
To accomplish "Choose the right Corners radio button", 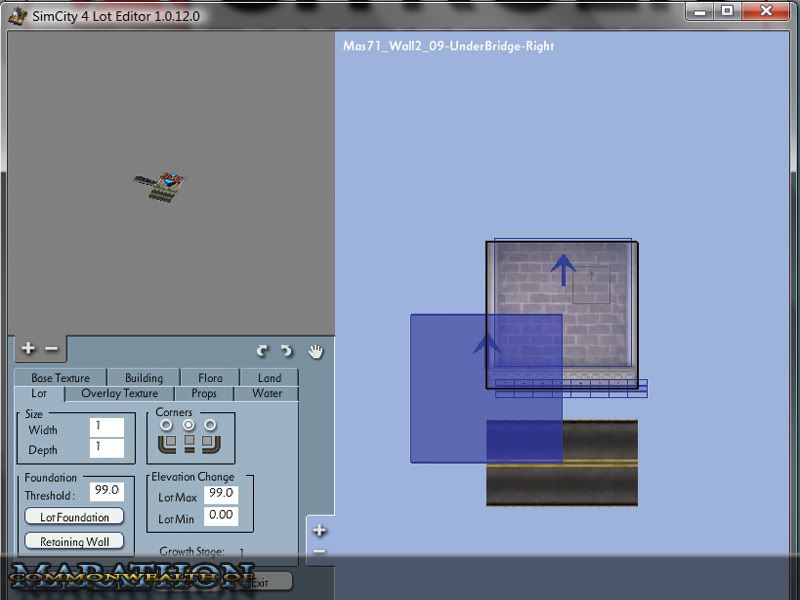I will pyautogui.click(x=210, y=424).
